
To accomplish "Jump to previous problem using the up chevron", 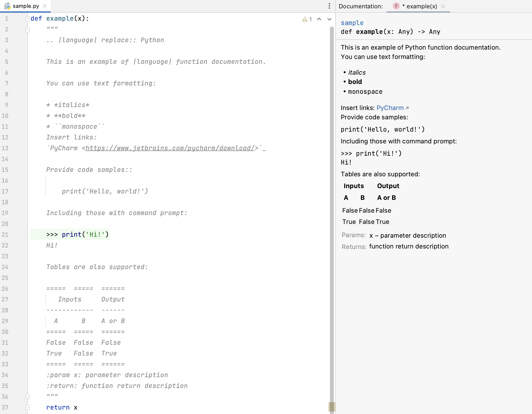I will (319, 19).
